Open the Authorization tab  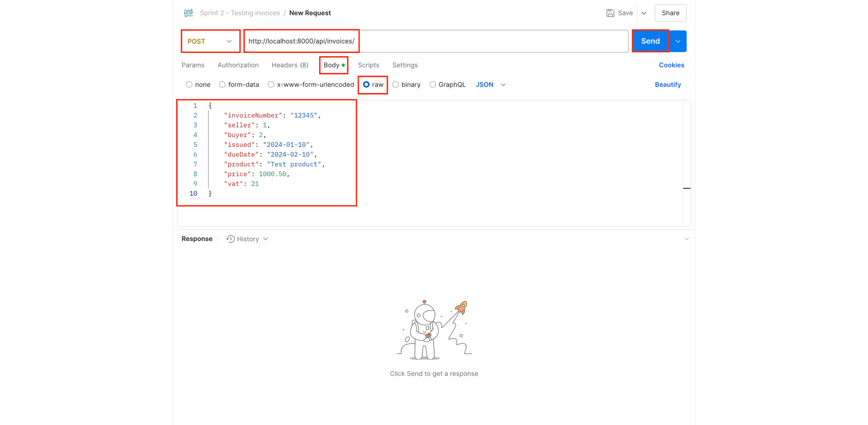(238, 65)
